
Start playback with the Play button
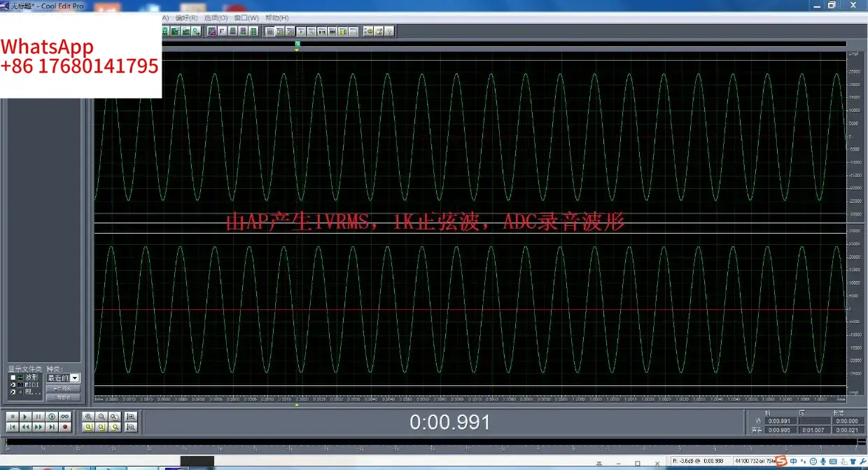[25, 417]
